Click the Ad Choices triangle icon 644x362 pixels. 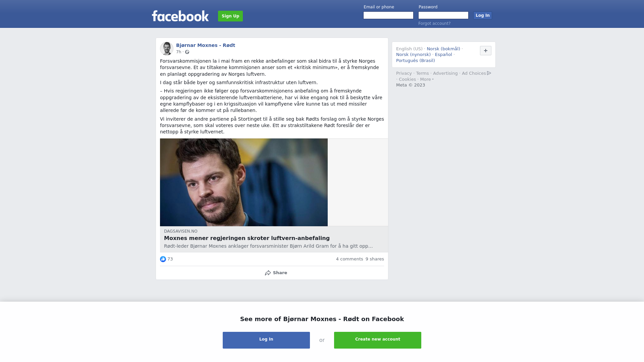point(489,73)
